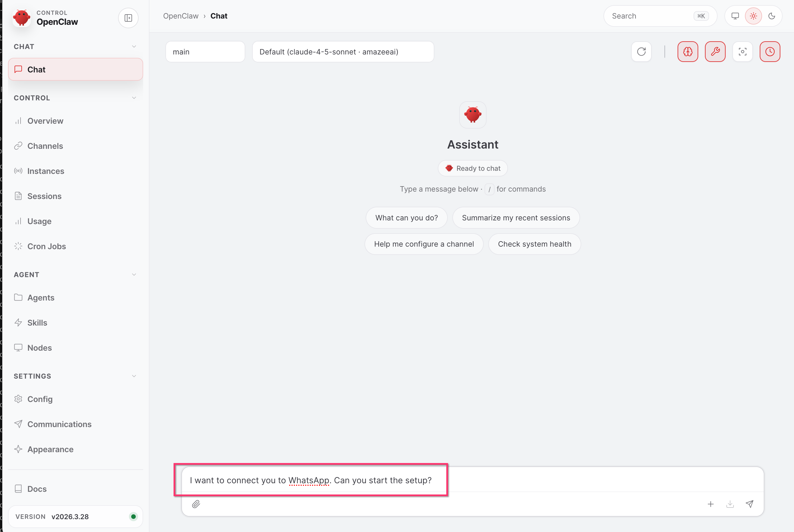This screenshot has height=532, width=794.
Task: Open the main session dropdown
Action: pos(205,52)
